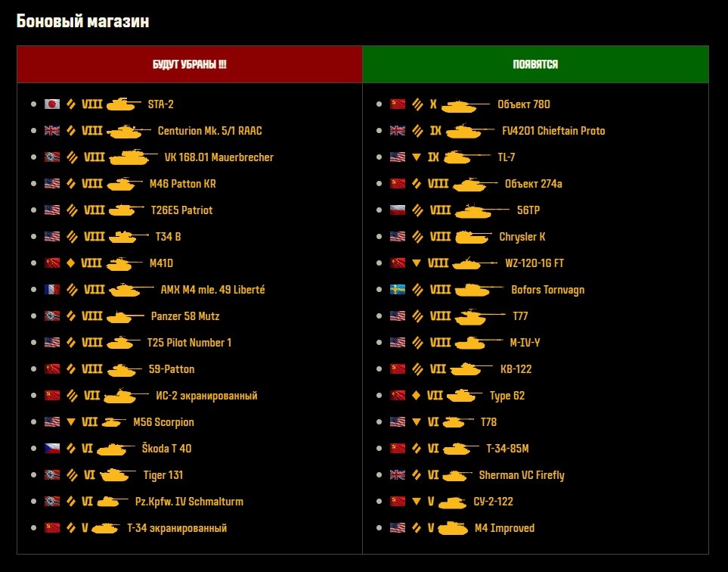This screenshot has width=728, height=572.
Task: Click the British flag next to Centurion Mk. 5/1 RAAC
Action: [52, 131]
